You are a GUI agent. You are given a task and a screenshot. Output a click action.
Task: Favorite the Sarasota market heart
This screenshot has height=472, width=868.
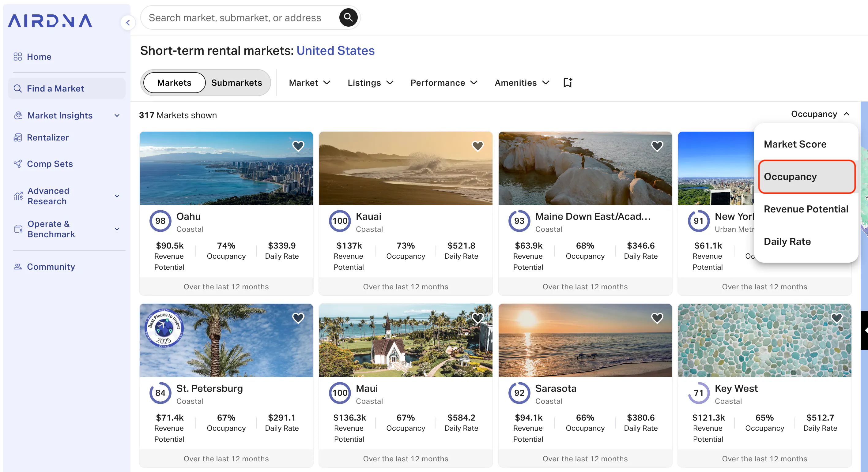coord(657,318)
